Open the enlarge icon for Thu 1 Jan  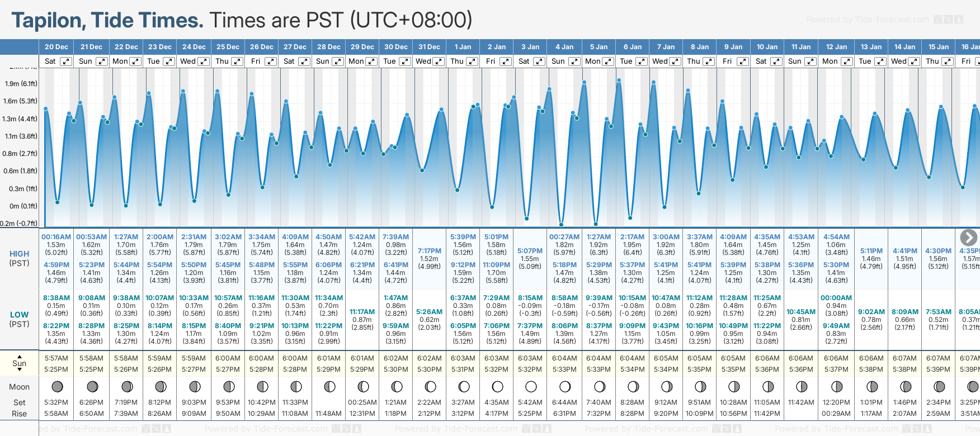click(472, 61)
